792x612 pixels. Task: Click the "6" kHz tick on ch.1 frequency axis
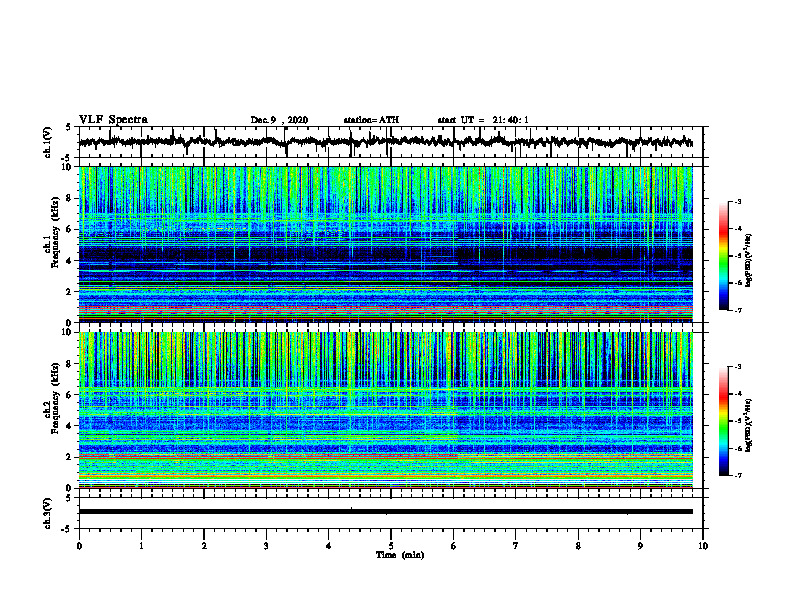click(71, 230)
